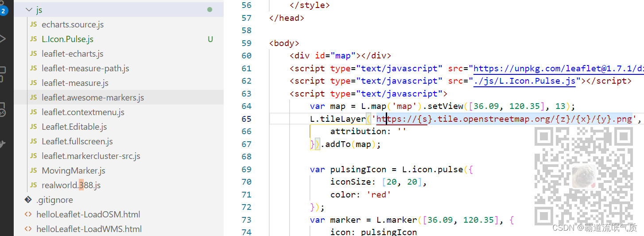This screenshot has height=236, width=644.
Task: Click line number 63 in gutter
Action: [246, 94]
